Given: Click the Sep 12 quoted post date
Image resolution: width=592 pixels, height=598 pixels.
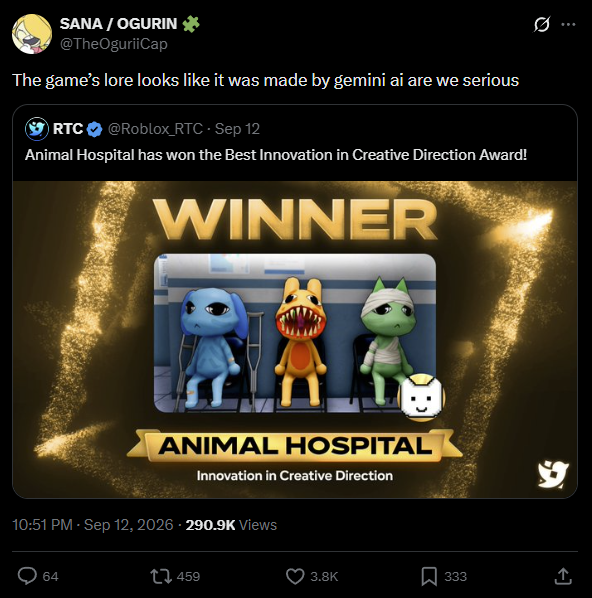Looking at the screenshot, I should [237, 129].
